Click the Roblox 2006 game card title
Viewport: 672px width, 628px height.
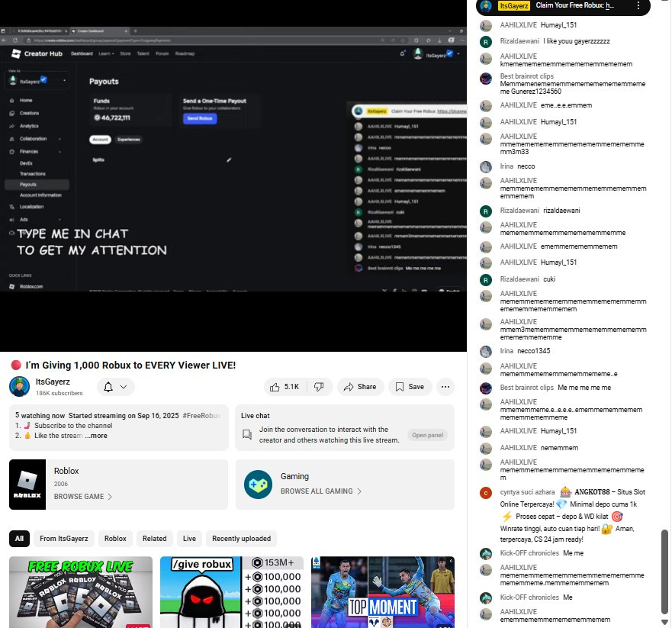tap(66, 471)
